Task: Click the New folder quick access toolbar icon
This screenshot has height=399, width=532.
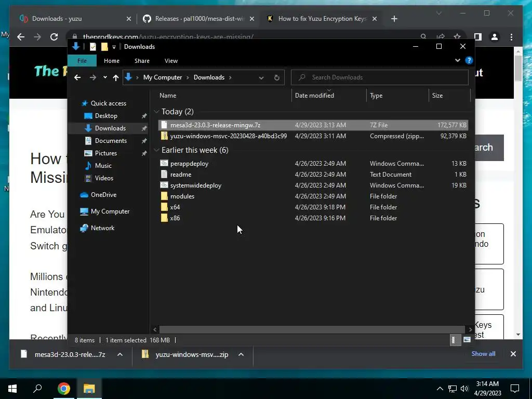Action: tap(104, 47)
